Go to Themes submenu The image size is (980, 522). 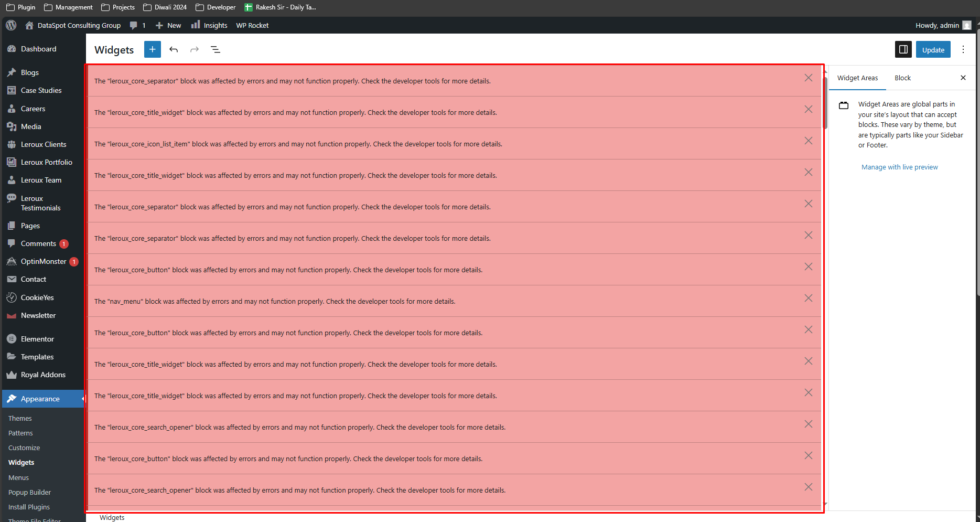pos(20,418)
